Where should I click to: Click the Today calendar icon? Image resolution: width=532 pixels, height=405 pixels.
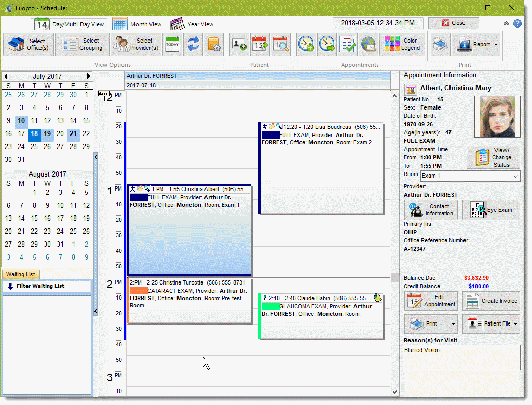[x=172, y=45]
